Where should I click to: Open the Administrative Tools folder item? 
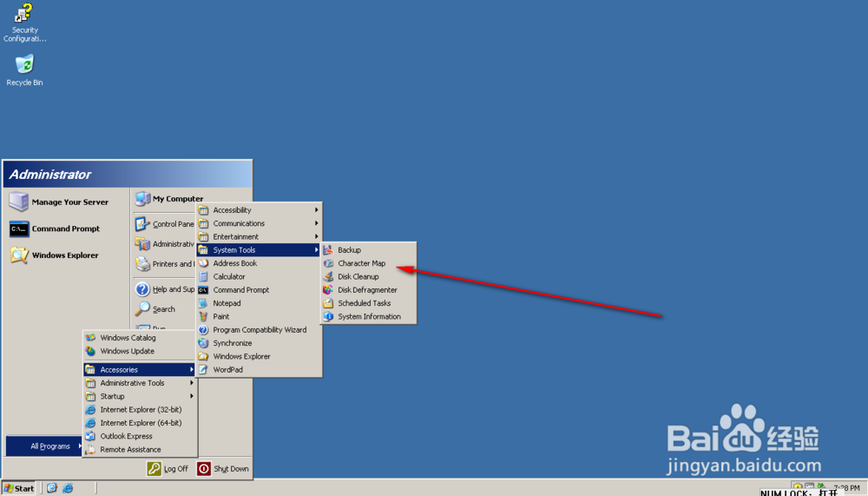[140, 383]
